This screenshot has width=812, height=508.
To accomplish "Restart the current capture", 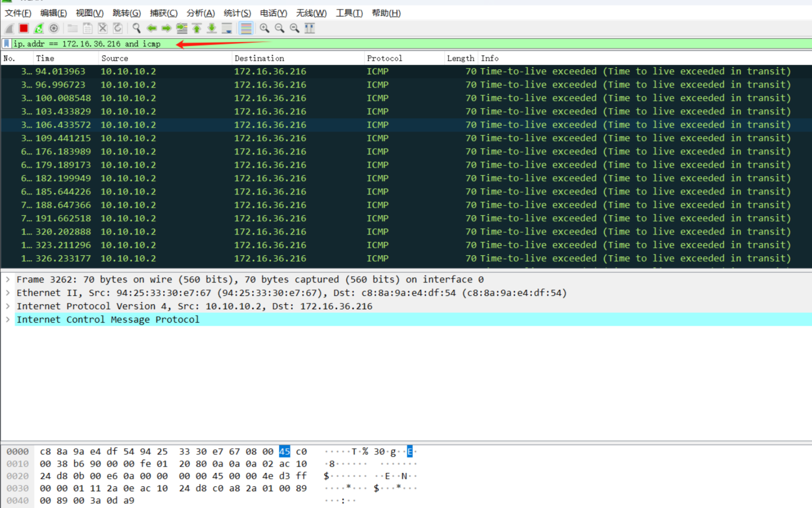I will click(39, 28).
